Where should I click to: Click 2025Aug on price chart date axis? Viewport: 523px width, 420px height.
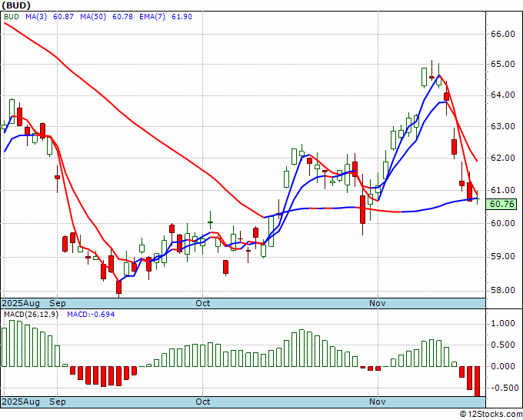coord(21,303)
